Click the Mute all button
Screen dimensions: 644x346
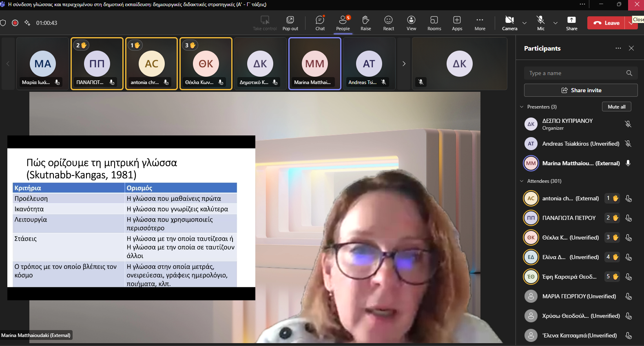[616, 106]
